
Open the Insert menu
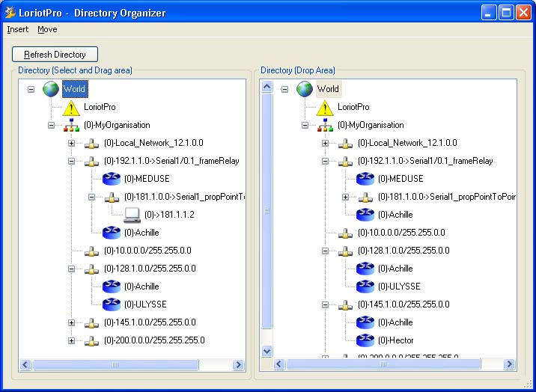click(18, 30)
